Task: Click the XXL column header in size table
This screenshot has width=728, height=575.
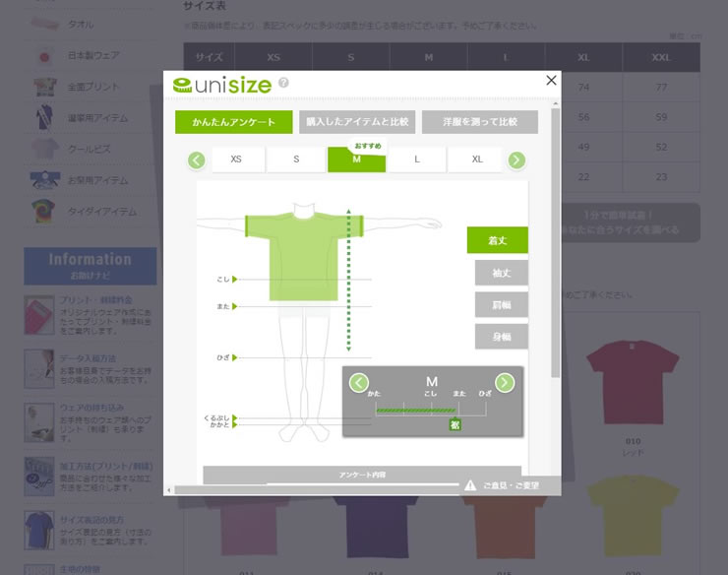Action: pyautogui.click(x=661, y=57)
